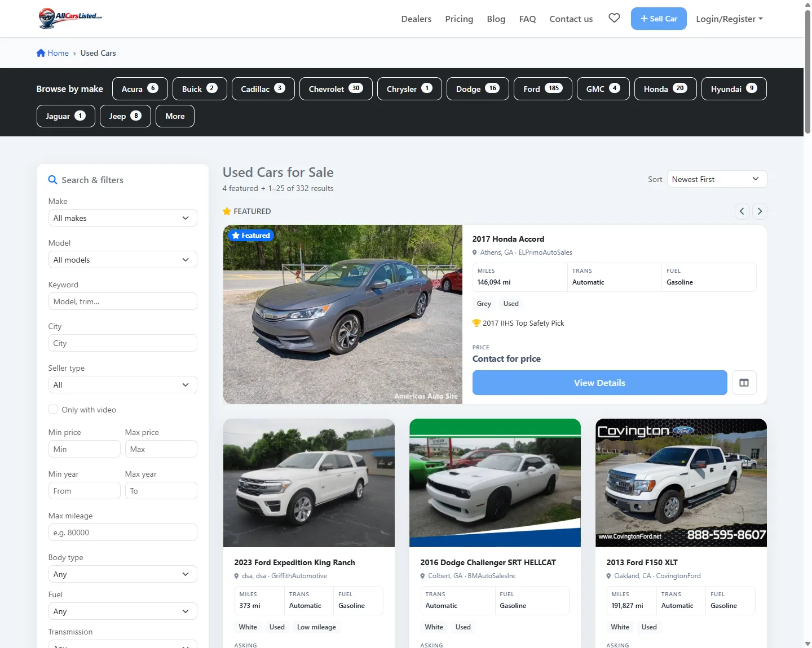Open 2023 Ford Expedition King Ranch listing

[x=294, y=562]
